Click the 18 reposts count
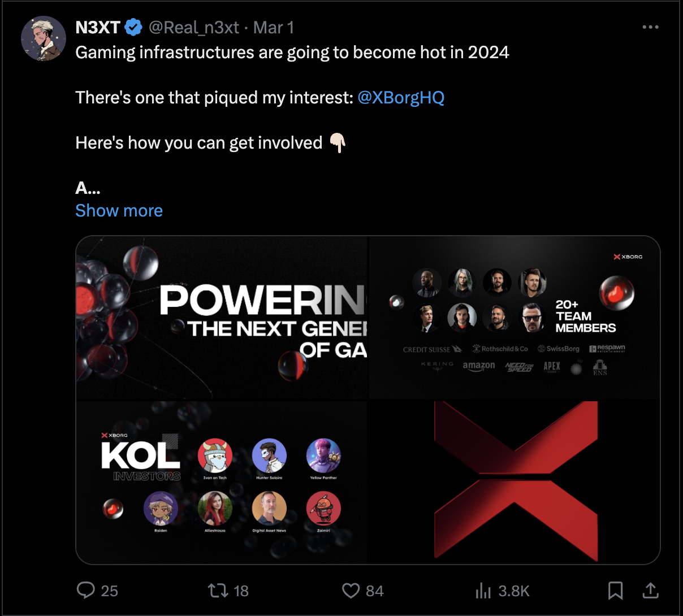This screenshot has height=616, width=683. 241,591
